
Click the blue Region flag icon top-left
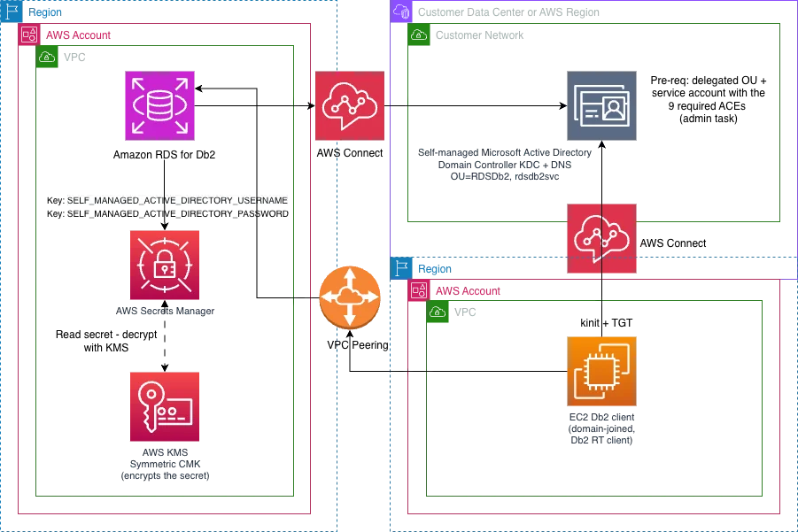click(12, 12)
